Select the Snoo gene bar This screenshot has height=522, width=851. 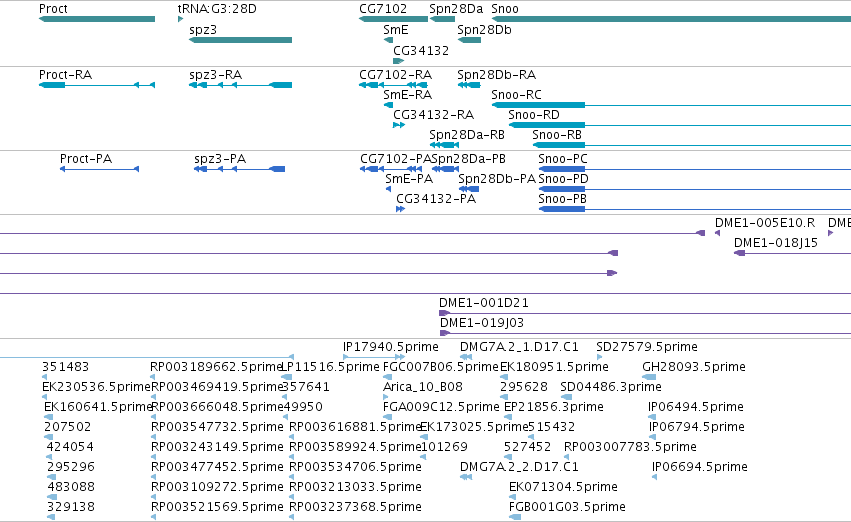[x=671, y=19]
